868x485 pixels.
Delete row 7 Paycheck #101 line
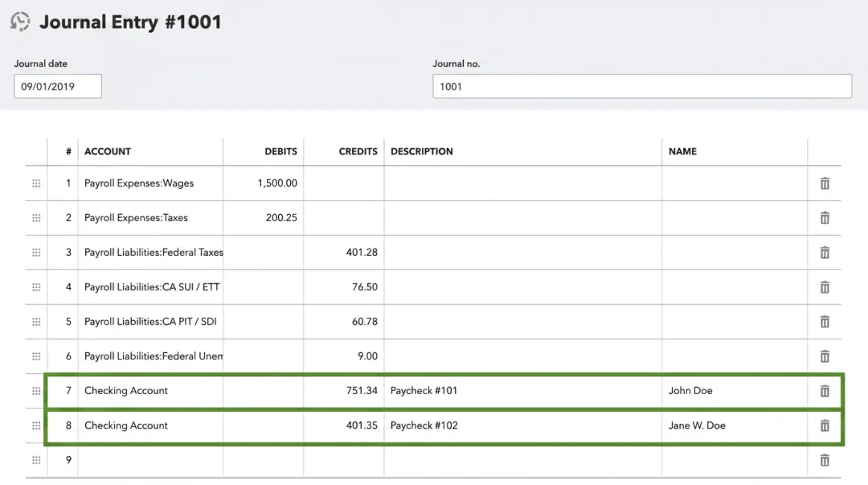click(825, 391)
